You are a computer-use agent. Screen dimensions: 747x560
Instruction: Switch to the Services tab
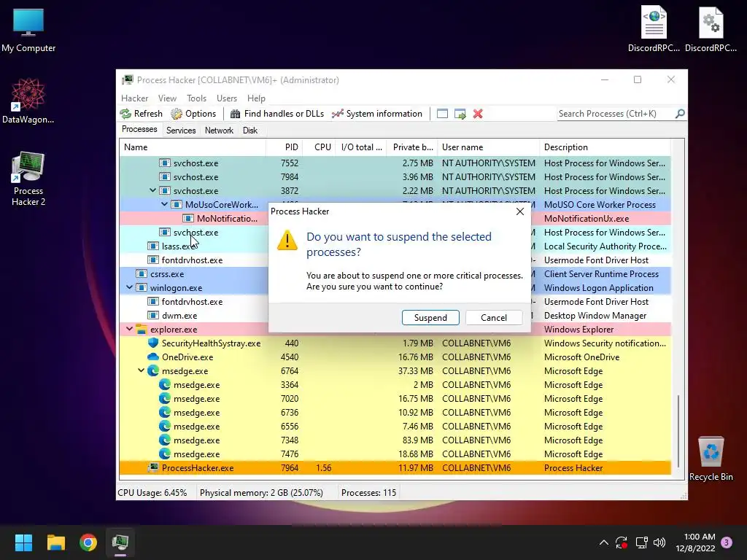[181, 131]
